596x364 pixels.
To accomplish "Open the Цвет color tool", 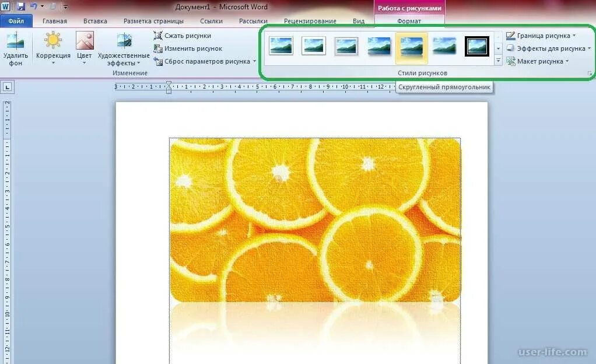I will pyautogui.click(x=85, y=48).
